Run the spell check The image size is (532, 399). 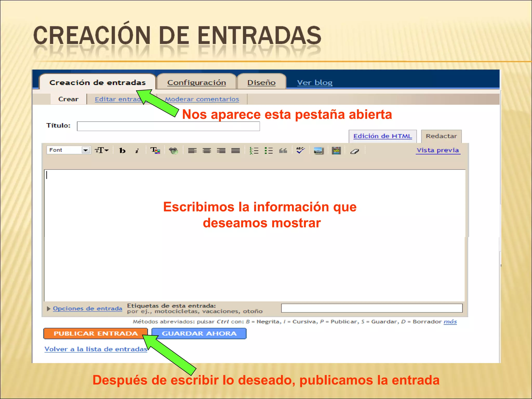tap(301, 150)
